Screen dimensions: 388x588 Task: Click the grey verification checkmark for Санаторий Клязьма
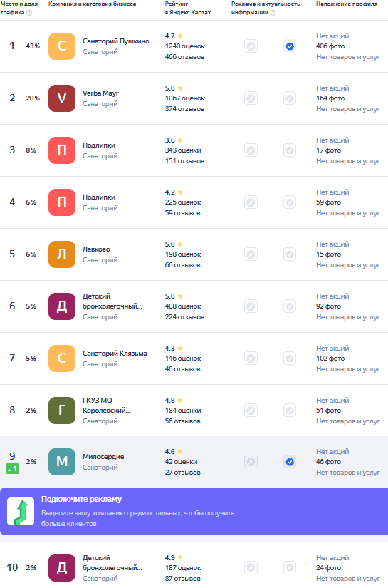[x=290, y=359]
